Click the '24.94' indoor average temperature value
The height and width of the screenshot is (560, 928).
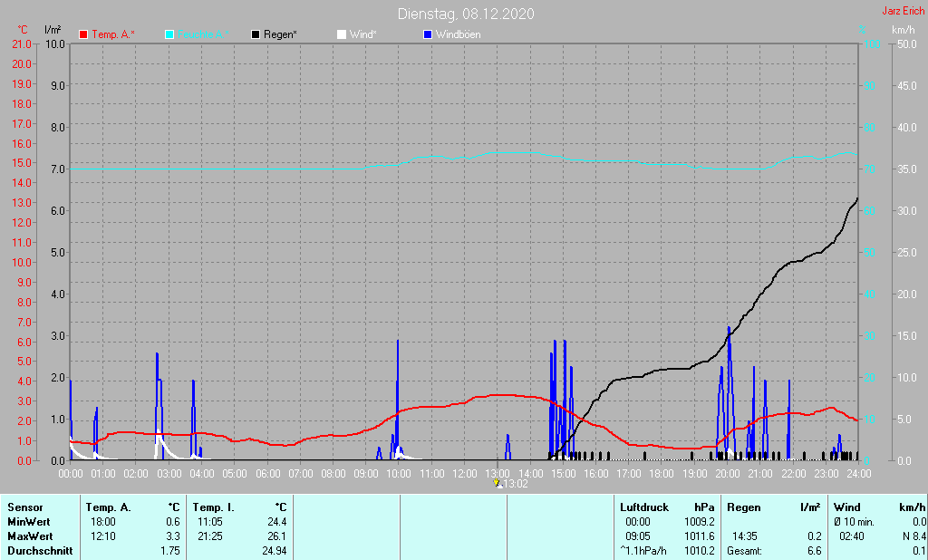(275, 551)
